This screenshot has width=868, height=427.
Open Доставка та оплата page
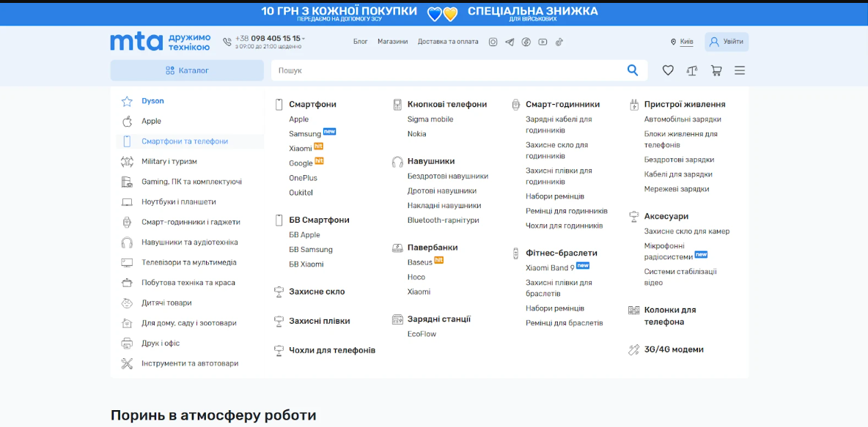pos(448,42)
